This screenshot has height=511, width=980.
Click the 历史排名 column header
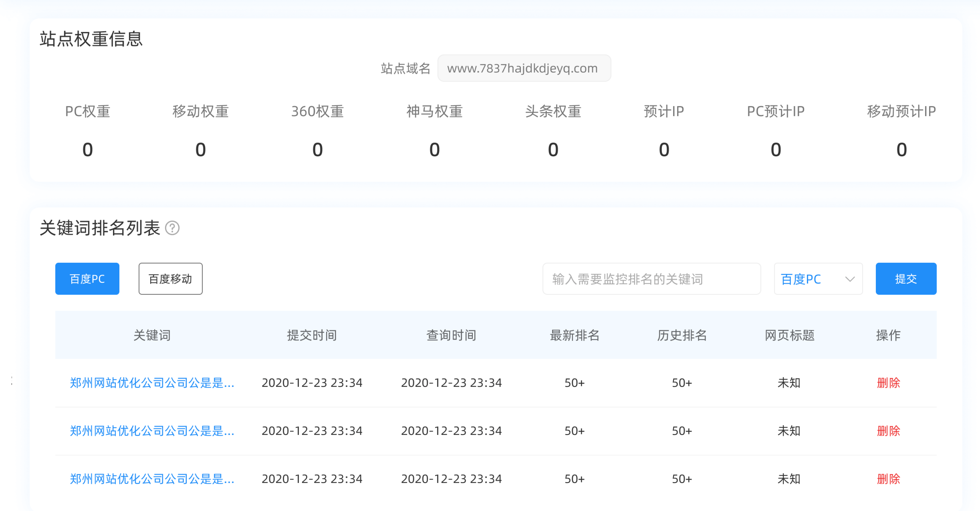click(x=681, y=335)
